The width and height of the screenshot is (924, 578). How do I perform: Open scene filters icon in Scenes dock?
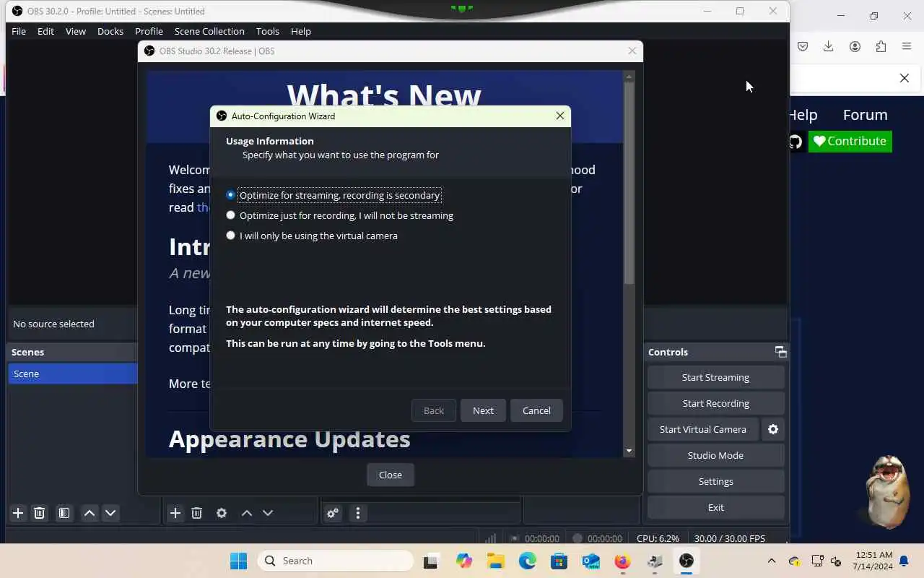(x=64, y=513)
